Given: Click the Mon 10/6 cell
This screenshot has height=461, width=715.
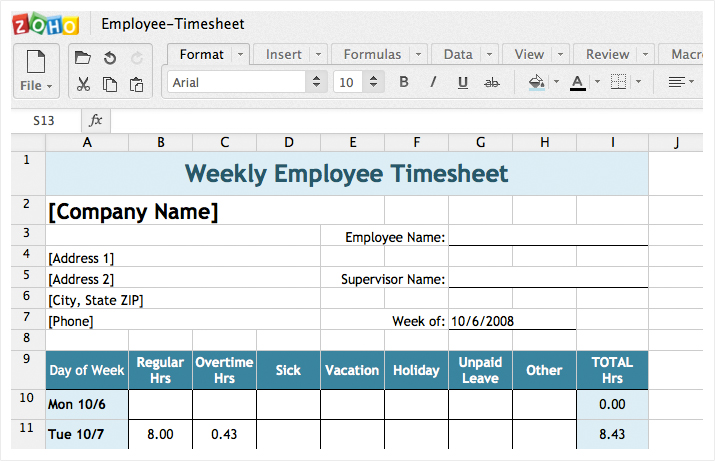Looking at the screenshot, I should (x=87, y=404).
